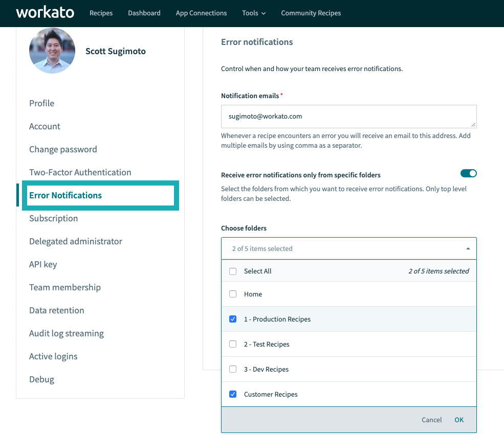Viewport: 504px width, 435px height.
Task: Check the Home folder checkbox
Action: click(233, 294)
